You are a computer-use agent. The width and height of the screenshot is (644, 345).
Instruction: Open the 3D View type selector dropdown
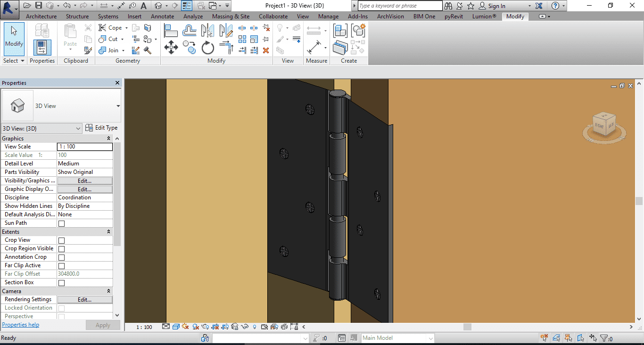point(118,106)
